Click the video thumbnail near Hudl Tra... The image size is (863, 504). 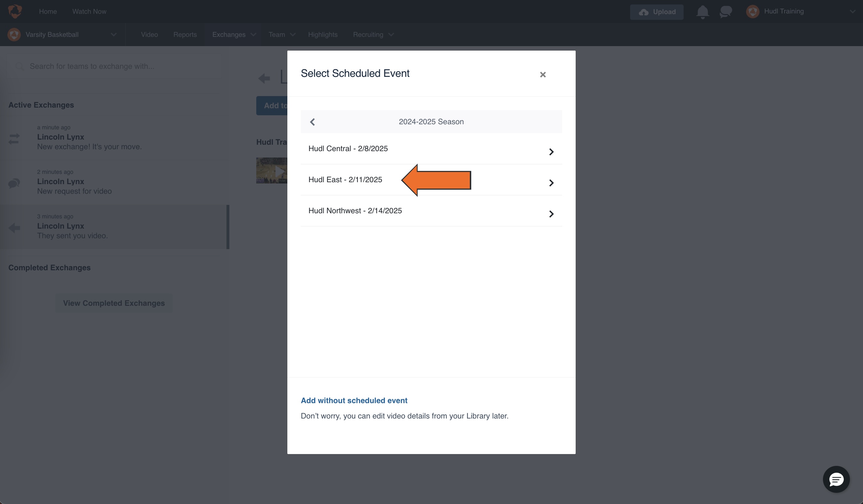[272, 170]
